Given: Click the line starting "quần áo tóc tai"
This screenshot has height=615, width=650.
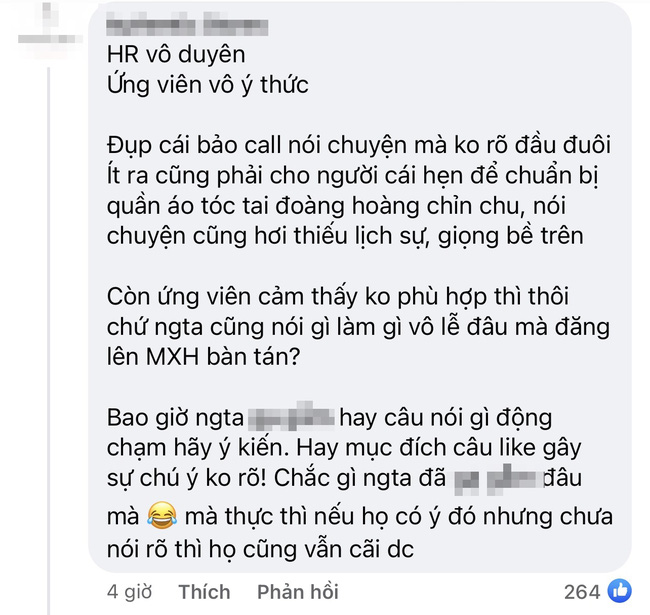Looking at the screenshot, I should point(336,206).
